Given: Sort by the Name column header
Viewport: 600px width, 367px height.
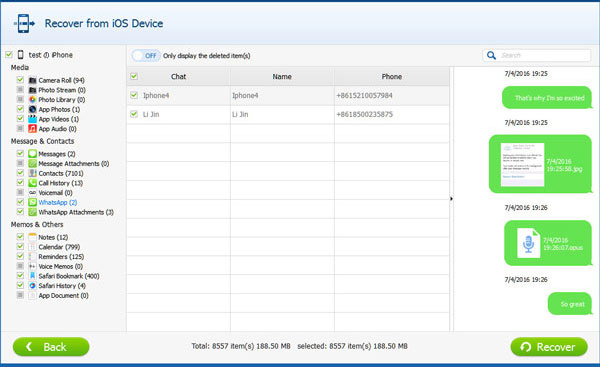Looking at the screenshot, I should (x=282, y=77).
